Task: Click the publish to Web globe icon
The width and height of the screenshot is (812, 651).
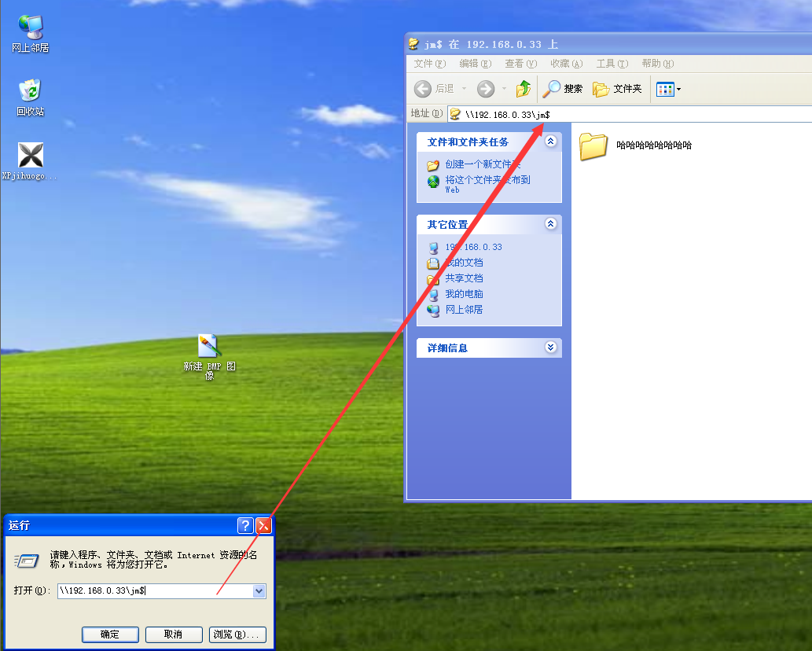Action: click(433, 182)
